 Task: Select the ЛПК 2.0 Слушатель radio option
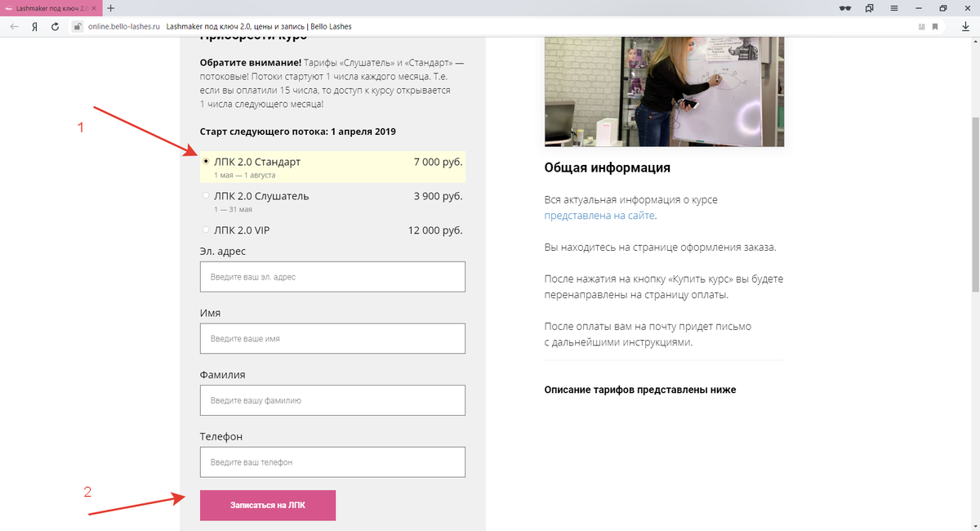(x=206, y=196)
